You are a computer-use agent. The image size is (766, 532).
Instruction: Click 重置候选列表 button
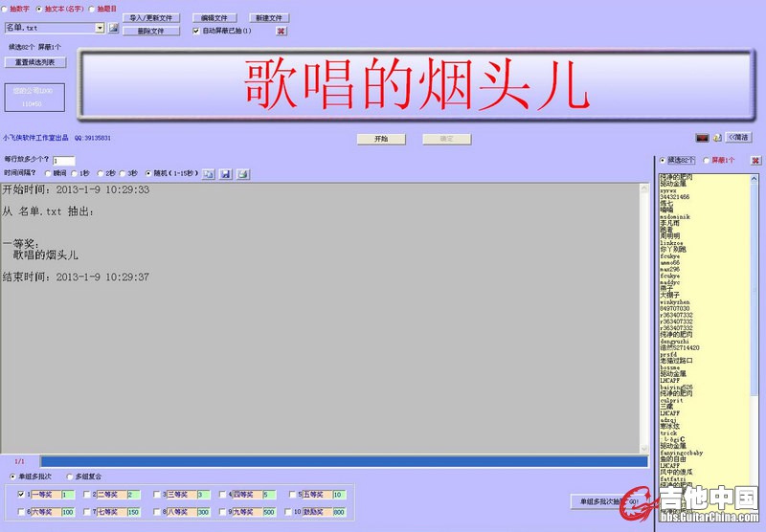pyautogui.click(x=35, y=62)
